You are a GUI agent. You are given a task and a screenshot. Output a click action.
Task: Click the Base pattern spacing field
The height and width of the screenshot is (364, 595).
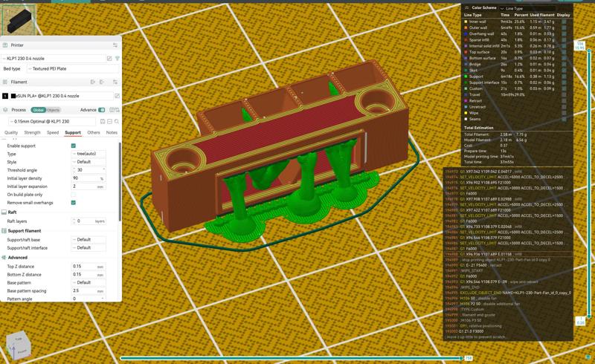coord(89,290)
